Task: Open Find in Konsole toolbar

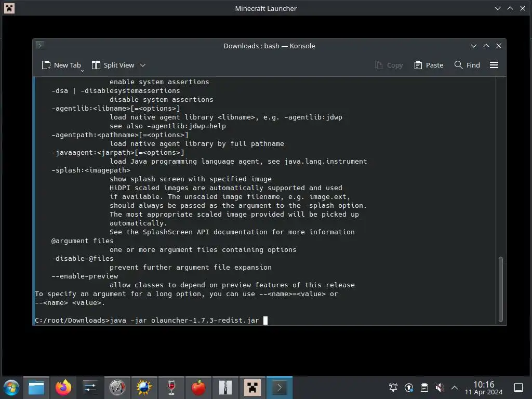Action: (x=467, y=65)
